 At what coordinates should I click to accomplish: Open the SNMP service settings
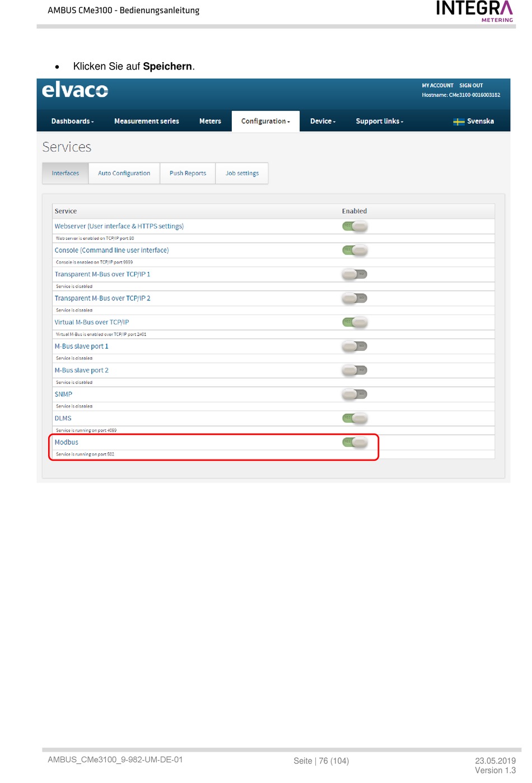(63, 395)
